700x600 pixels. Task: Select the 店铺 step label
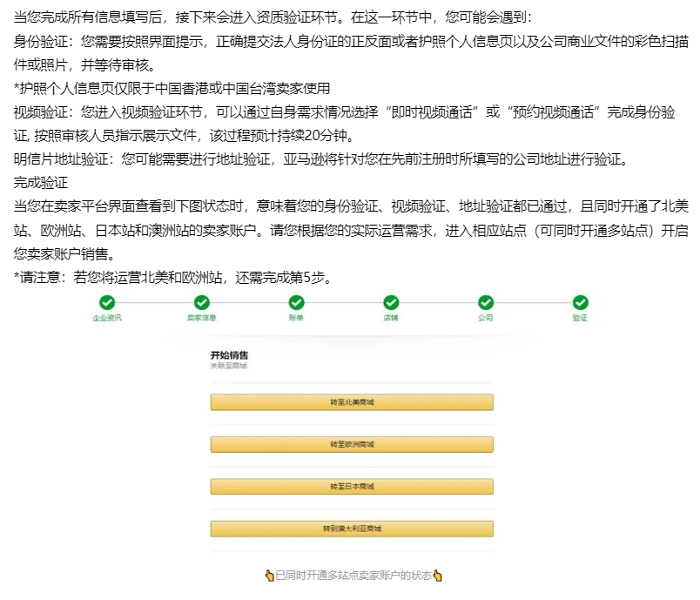pyautogui.click(x=391, y=318)
